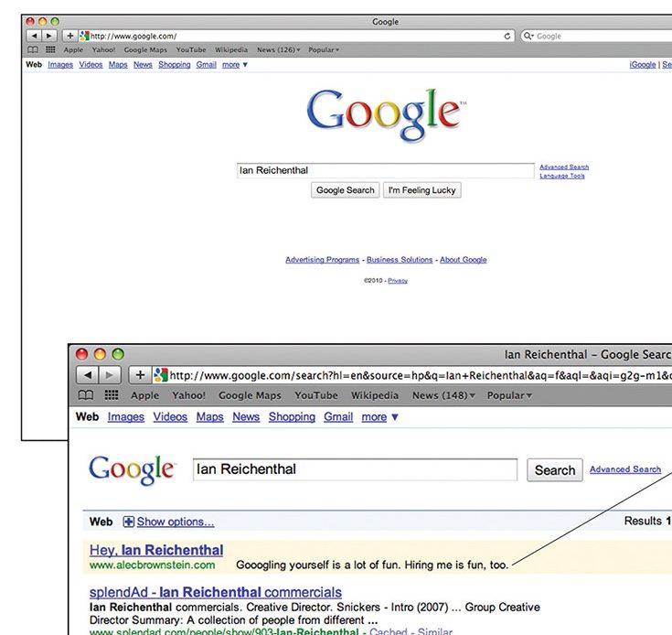
Task: Click the Google Search button
Action: click(x=345, y=190)
